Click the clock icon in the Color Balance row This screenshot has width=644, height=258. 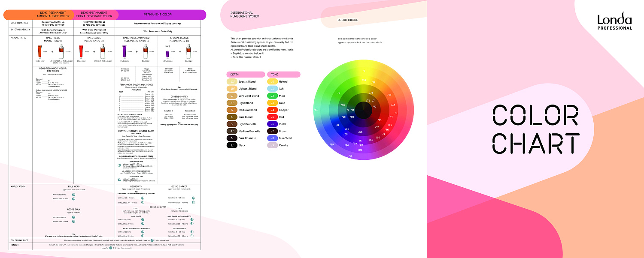152,240
